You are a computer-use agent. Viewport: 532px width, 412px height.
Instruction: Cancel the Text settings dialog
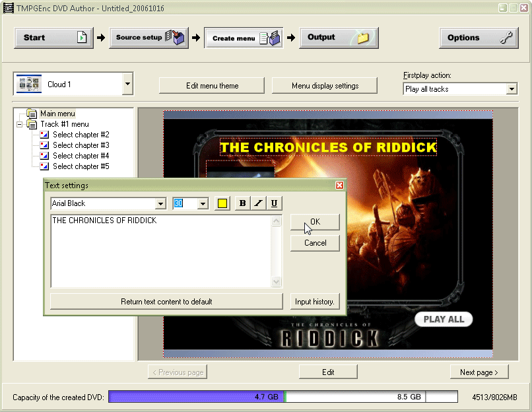coord(315,243)
